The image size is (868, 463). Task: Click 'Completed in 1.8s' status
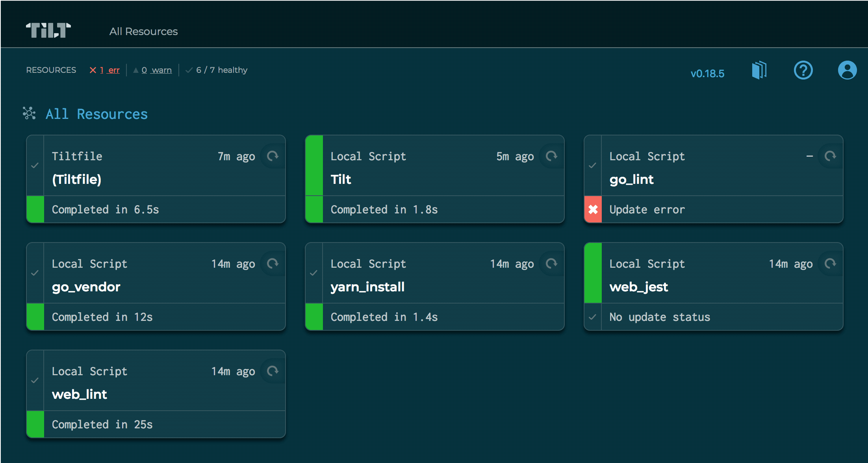tap(384, 209)
